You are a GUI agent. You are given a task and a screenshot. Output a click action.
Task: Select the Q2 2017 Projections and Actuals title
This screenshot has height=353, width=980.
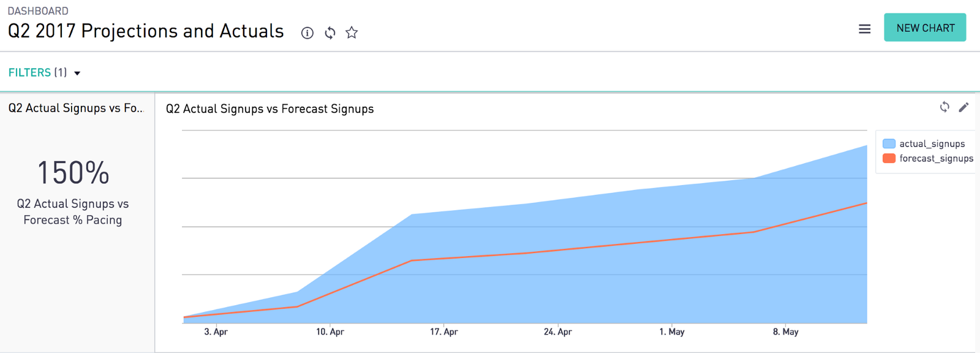click(x=146, y=31)
